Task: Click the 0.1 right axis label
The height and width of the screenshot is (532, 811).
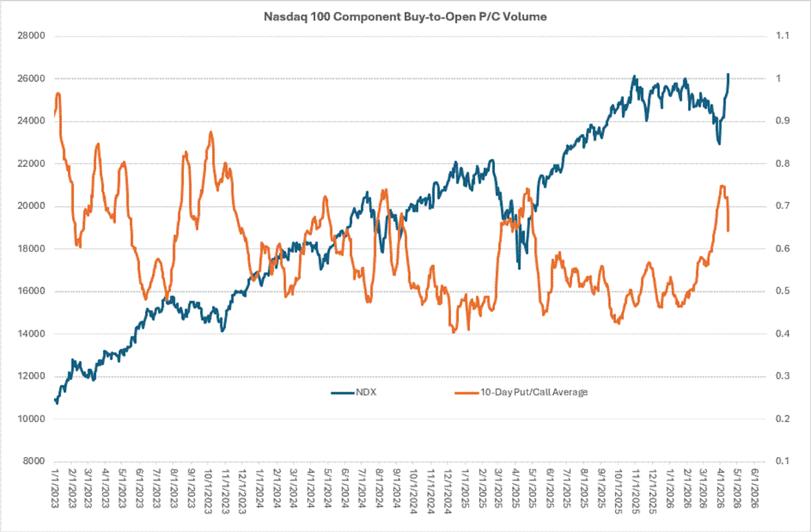Action: [783, 461]
